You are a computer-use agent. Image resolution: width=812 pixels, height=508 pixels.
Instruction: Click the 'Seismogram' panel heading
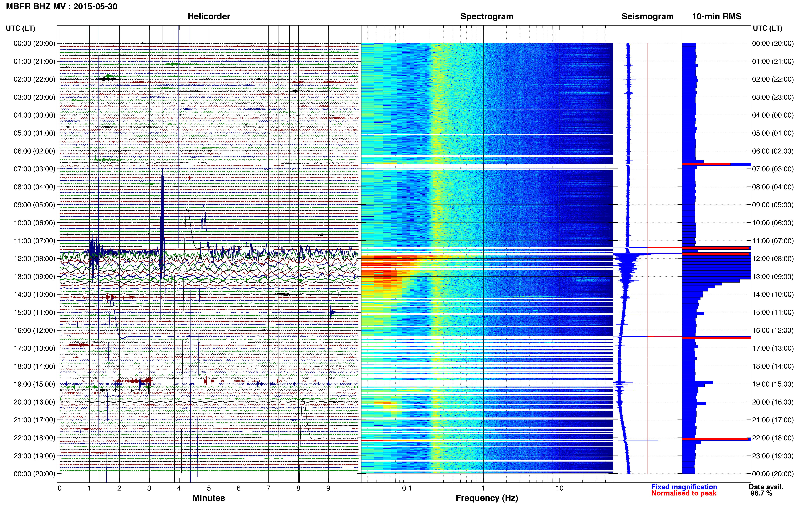point(648,16)
